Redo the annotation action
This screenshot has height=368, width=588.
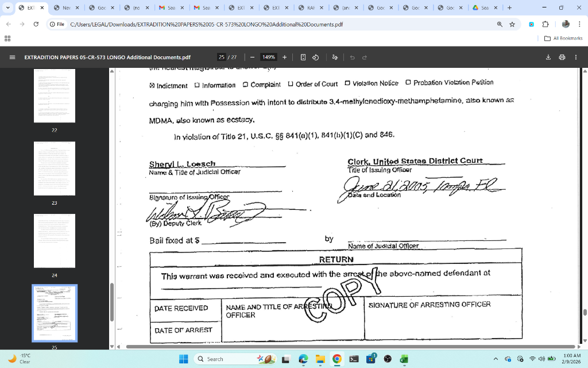(366, 57)
